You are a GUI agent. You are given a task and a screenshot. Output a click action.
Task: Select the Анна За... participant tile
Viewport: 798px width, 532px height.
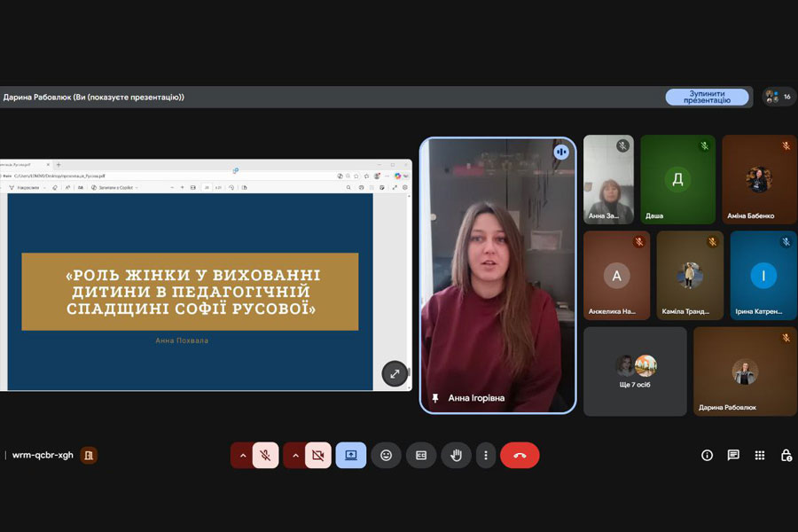point(608,179)
